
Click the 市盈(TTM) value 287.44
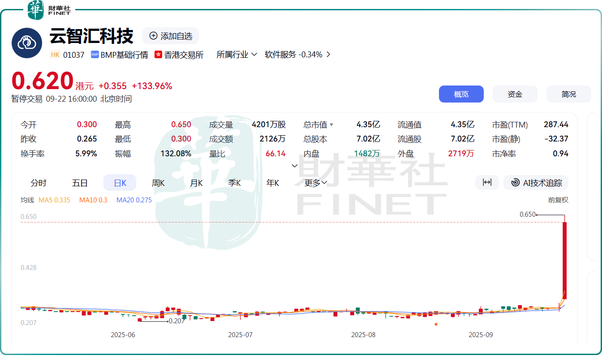coord(556,125)
